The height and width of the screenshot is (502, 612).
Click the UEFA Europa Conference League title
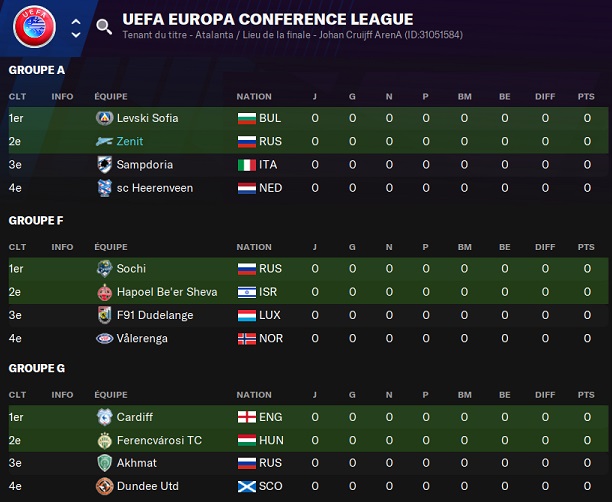coord(267,19)
